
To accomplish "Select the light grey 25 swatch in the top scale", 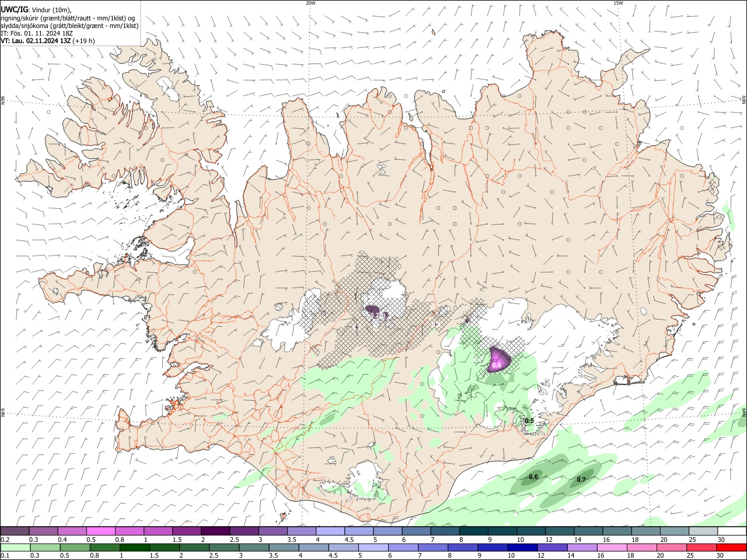I will (x=703, y=531).
